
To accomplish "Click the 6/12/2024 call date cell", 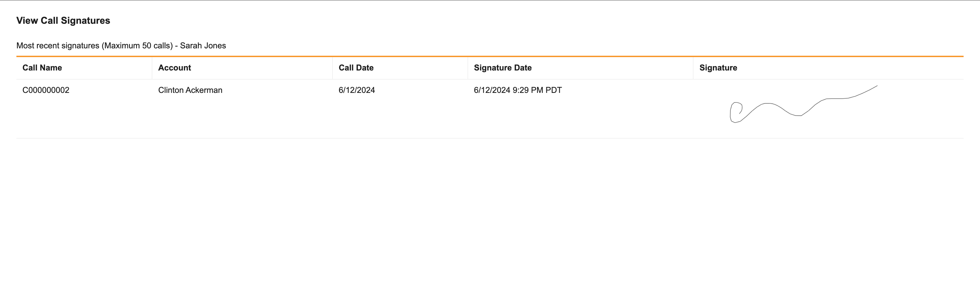I will [357, 90].
